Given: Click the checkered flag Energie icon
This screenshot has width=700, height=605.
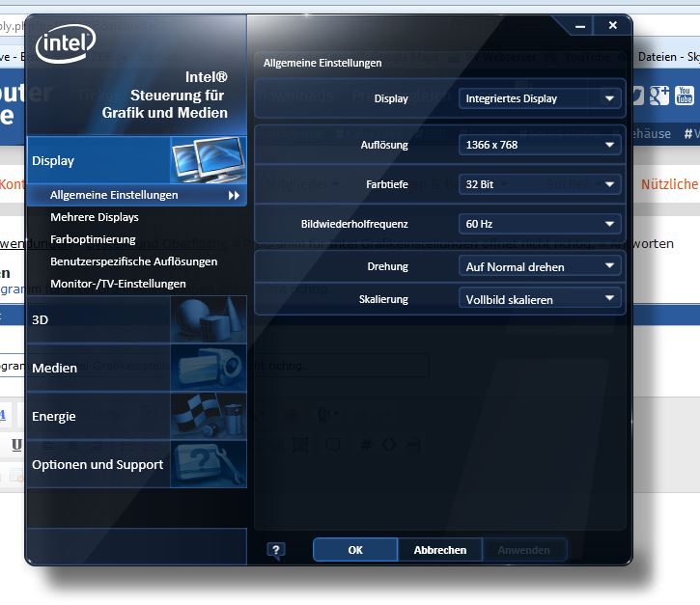Looking at the screenshot, I should [209, 416].
